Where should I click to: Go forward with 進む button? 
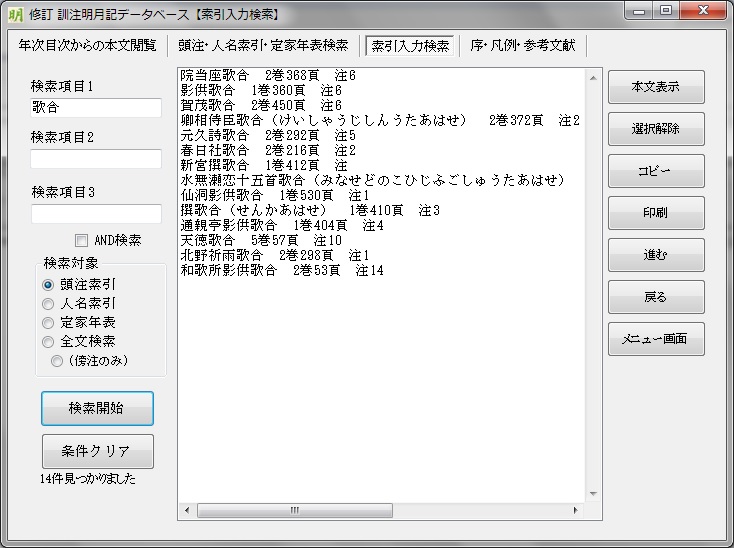(x=656, y=255)
